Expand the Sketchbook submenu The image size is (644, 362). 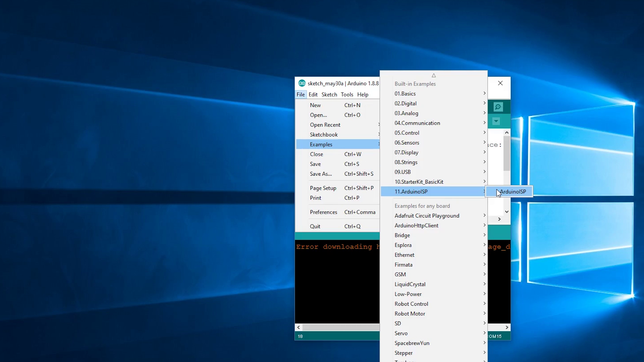[x=338, y=134]
